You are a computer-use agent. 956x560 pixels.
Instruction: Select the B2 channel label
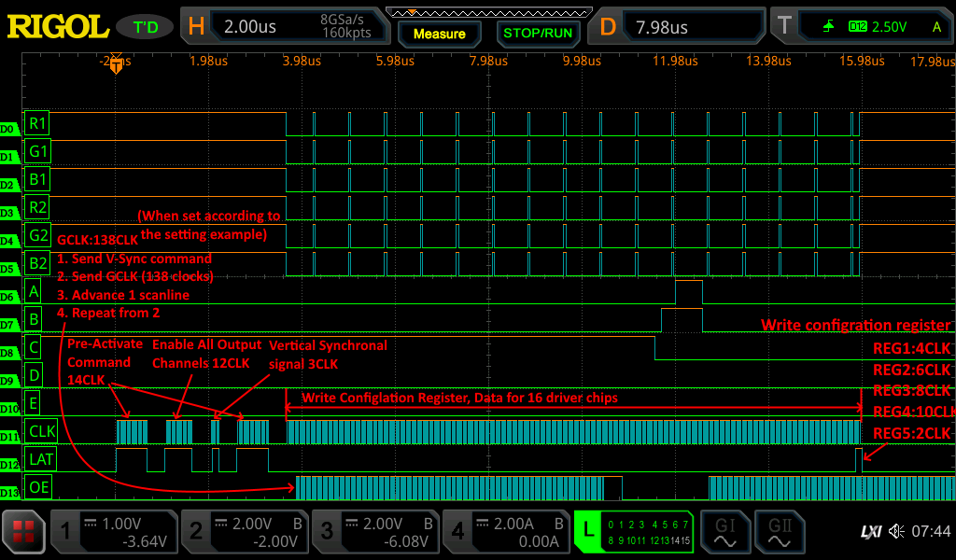pyautogui.click(x=37, y=263)
